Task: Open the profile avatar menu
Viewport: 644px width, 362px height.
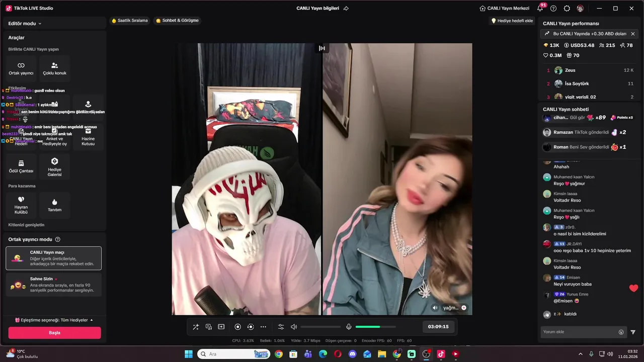Action: 580,9
